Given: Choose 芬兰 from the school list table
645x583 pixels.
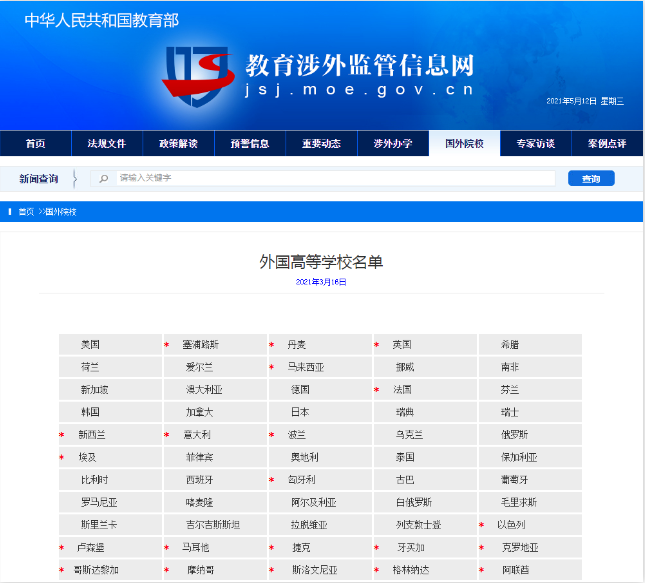Looking at the screenshot, I should click(510, 390).
